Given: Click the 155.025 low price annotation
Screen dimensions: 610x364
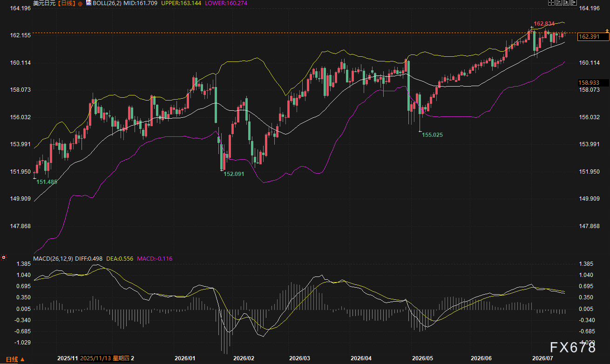Looking at the screenshot, I should point(433,135).
